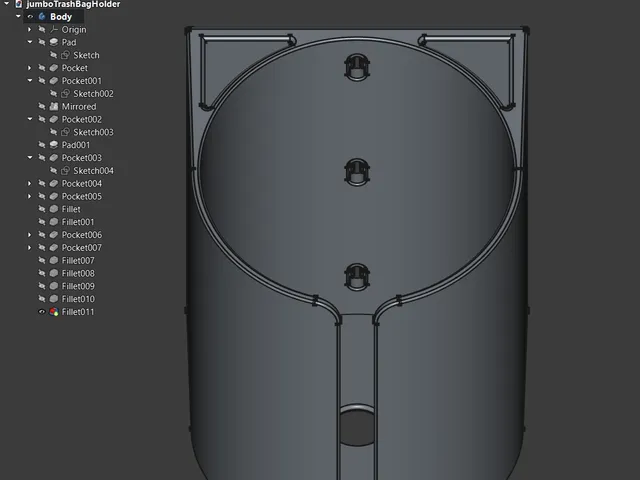The width and height of the screenshot is (640, 480).
Task: Expand the Origin node
Action: tap(29, 29)
